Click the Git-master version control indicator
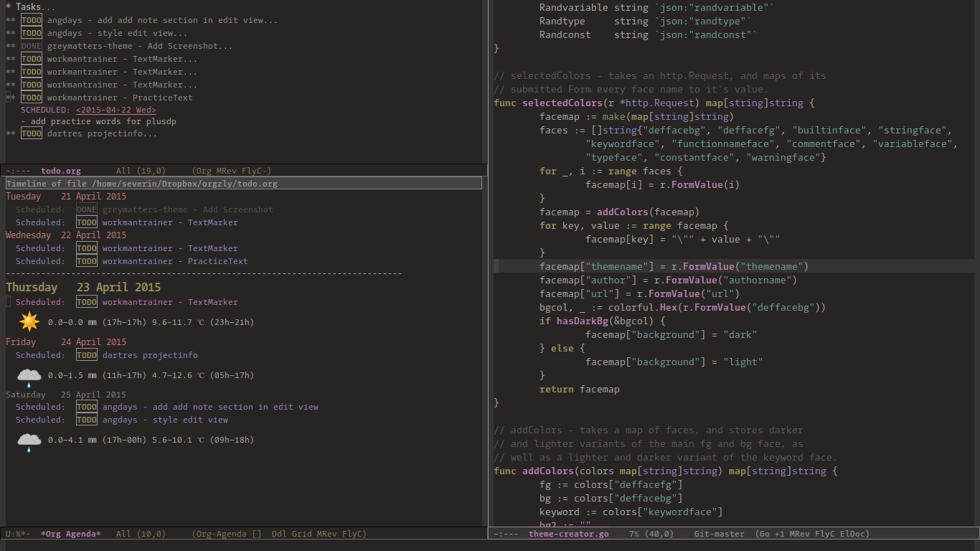This screenshot has width=980, height=551. point(720,534)
